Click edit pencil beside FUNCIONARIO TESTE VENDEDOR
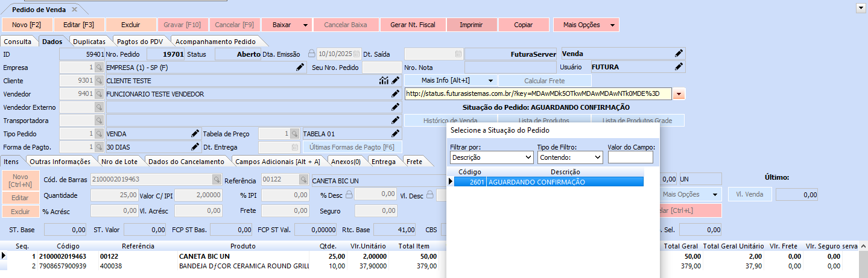The height and width of the screenshot is (278, 868). (396, 94)
